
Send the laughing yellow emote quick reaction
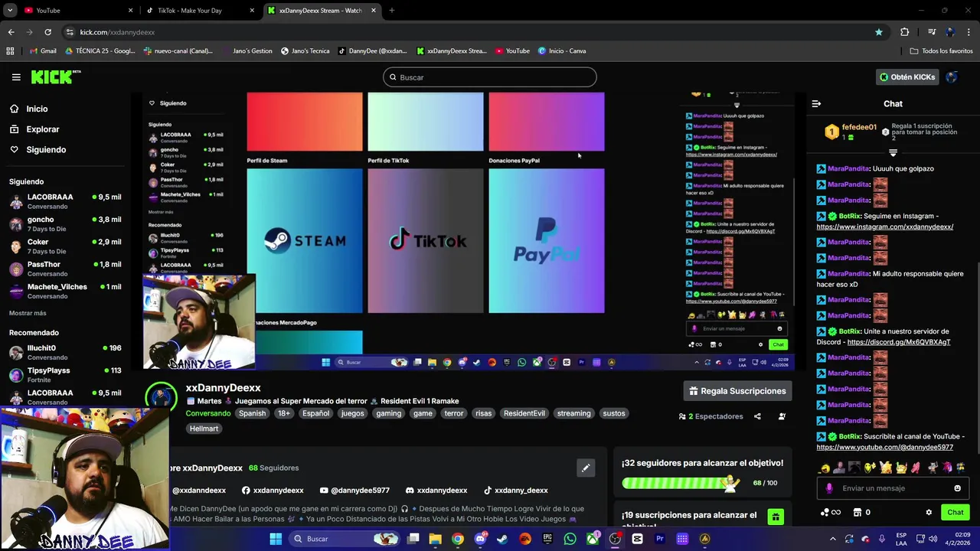point(825,468)
